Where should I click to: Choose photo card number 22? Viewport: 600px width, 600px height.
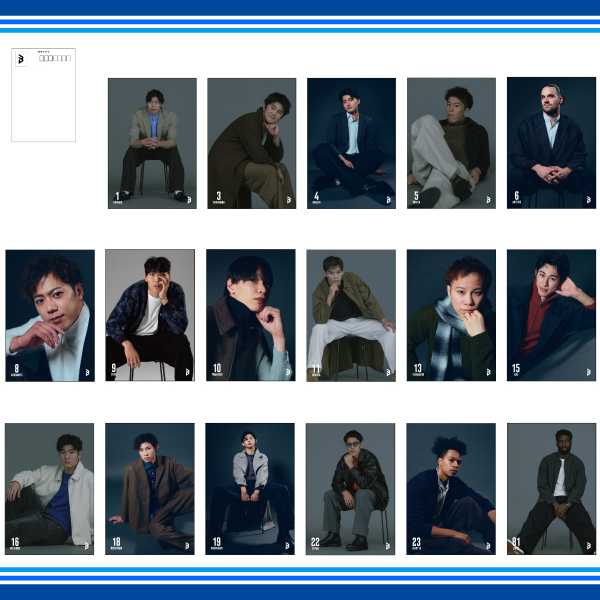pos(351,488)
